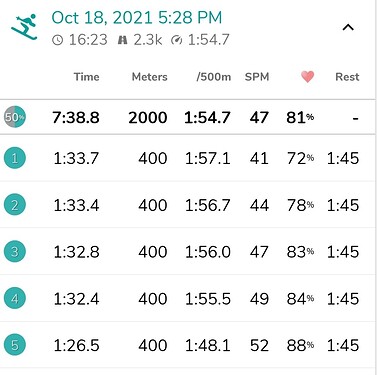Click the 7:38.8 total time summary row
The image size is (377, 375).
[x=188, y=117]
